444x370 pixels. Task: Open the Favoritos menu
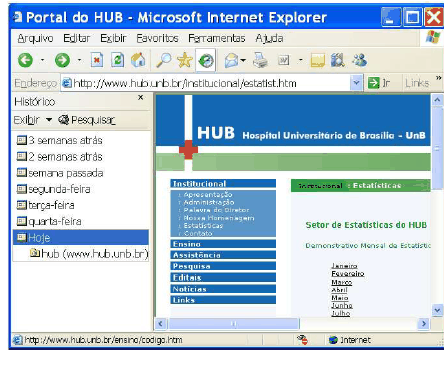pyautogui.click(x=157, y=38)
